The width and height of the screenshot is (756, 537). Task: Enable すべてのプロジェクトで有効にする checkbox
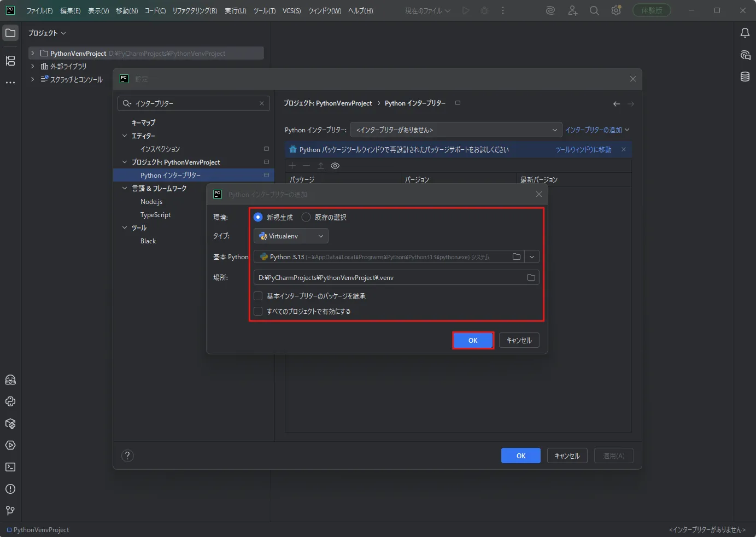pyautogui.click(x=258, y=311)
